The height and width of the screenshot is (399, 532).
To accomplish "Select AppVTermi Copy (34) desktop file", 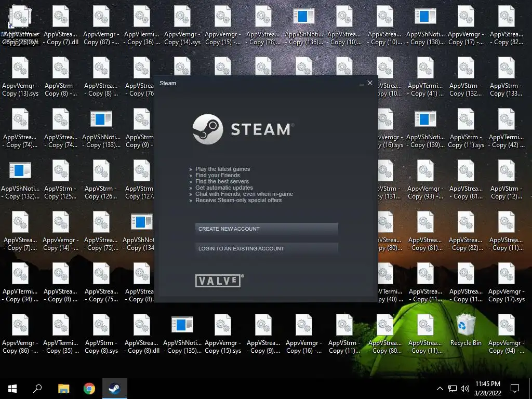I will click(20, 283).
